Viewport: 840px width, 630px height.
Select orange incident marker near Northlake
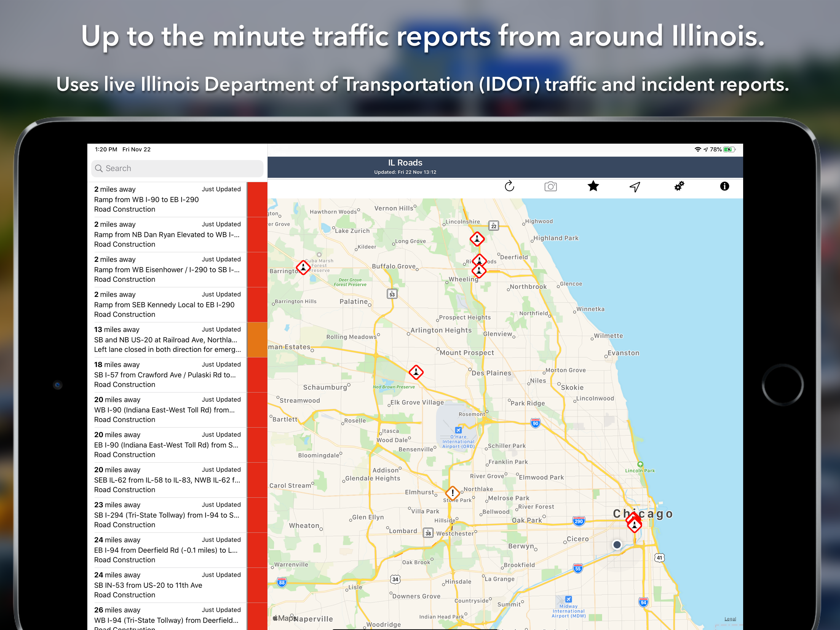click(452, 493)
